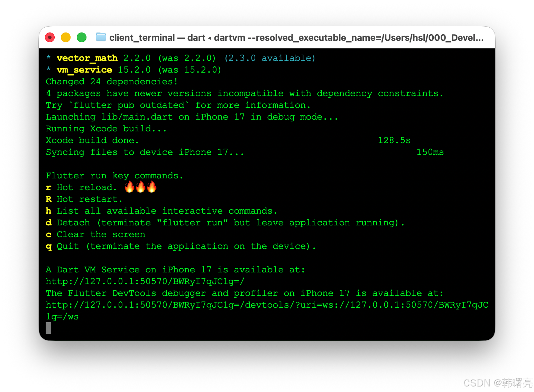Viewport: 534px width, 392px height.
Task: Click the '4 packages have newer versions' line
Action: (245, 93)
